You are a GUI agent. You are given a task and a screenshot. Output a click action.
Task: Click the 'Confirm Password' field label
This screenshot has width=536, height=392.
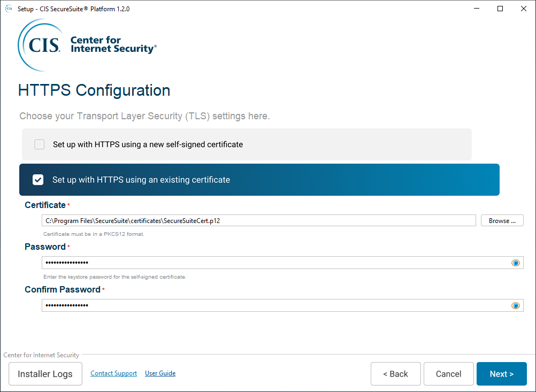click(x=63, y=289)
